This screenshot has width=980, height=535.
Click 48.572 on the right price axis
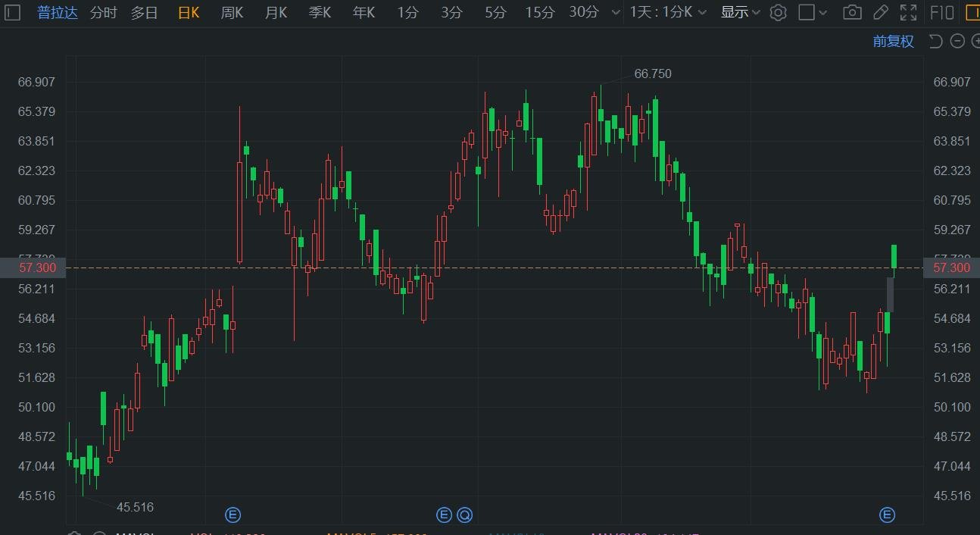coord(952,436)
